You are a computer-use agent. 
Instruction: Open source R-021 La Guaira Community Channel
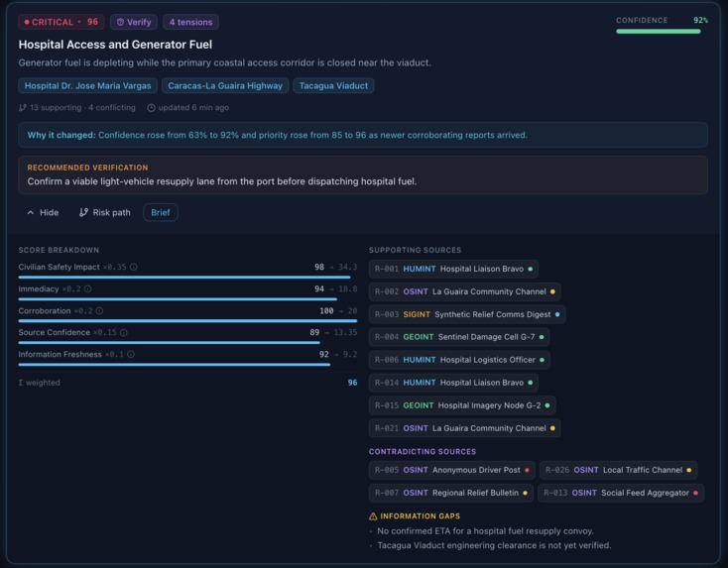[465, 428]
